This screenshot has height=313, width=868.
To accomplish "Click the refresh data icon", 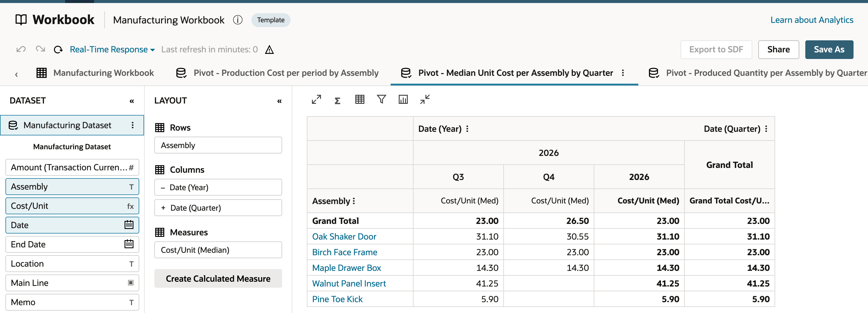I will click(58, 50).
